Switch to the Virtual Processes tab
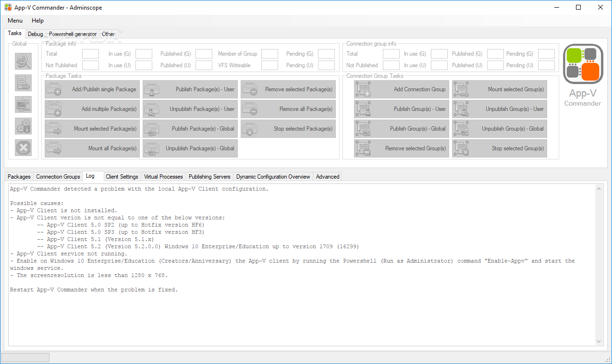The height and width of the screenshot is (364, 612). tap(163, 177)
